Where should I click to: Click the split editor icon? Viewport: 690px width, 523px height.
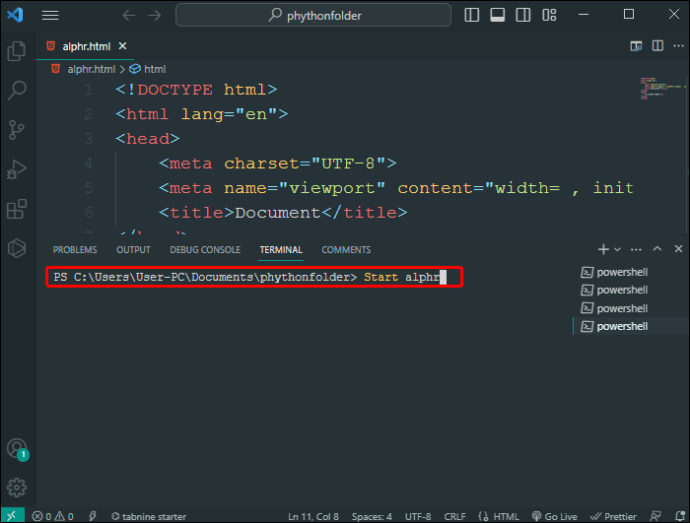point(657,46)
